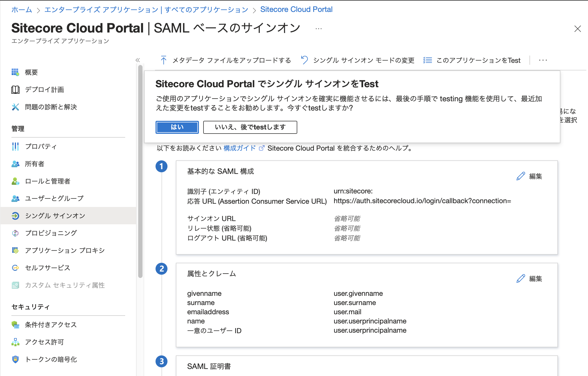Open ユーザーとグループ menu item
This screenshot has width=588, height=376.
[68, 199]
